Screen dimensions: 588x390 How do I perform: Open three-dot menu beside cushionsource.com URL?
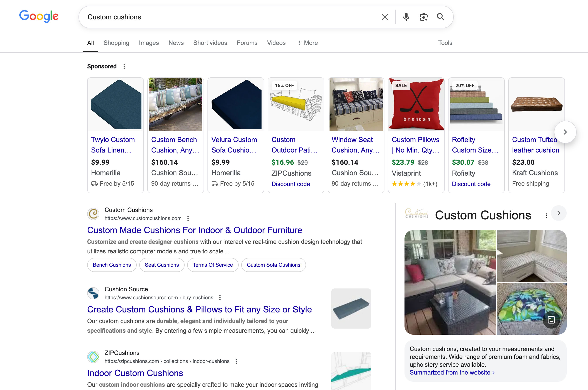pos(220,297)
